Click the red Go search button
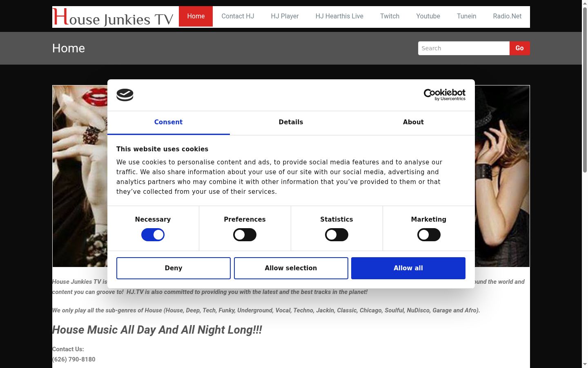 tap(519, 48)
